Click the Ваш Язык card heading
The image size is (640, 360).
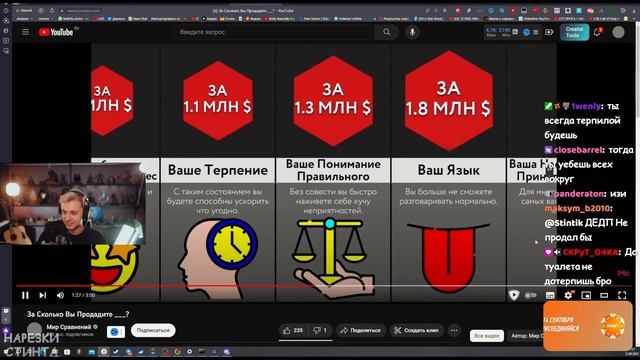(x=448, y=170)
